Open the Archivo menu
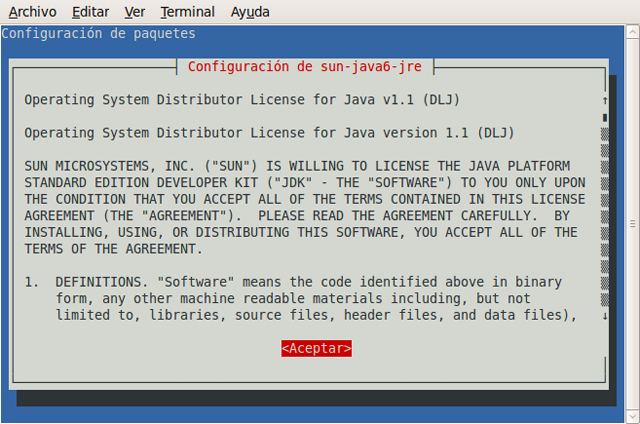640x424 pixels. 30,12
